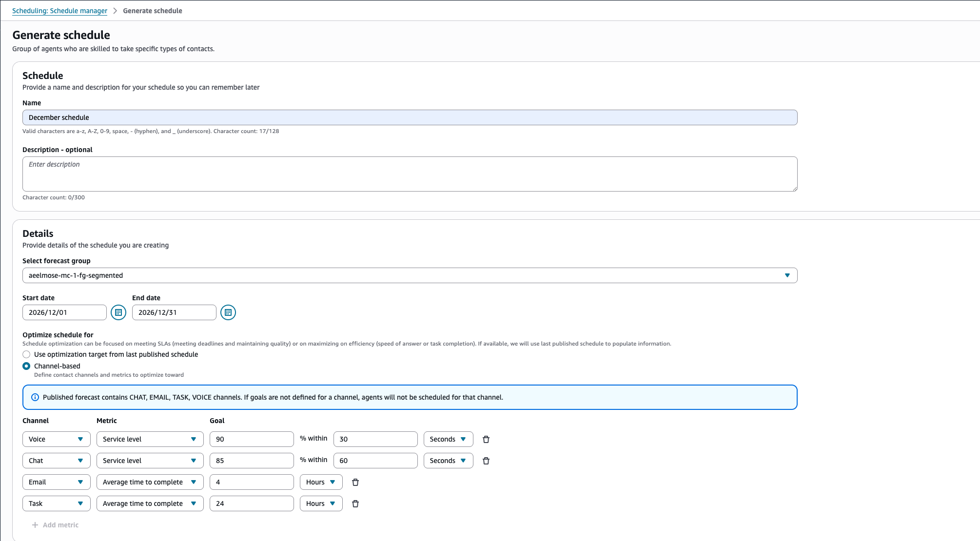This screenshot has height=541, width=980.
Task: Click the plus icon beside Add metric
Action: (x=35, y=525)
